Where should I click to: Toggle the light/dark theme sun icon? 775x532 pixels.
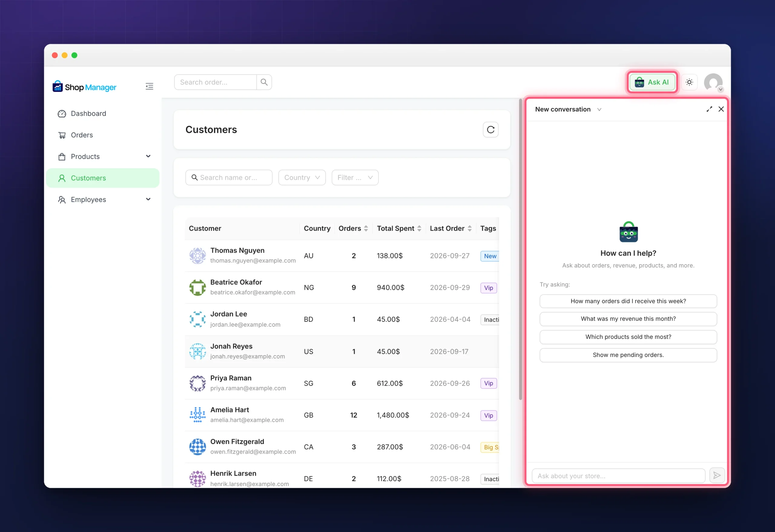(689, 82)
